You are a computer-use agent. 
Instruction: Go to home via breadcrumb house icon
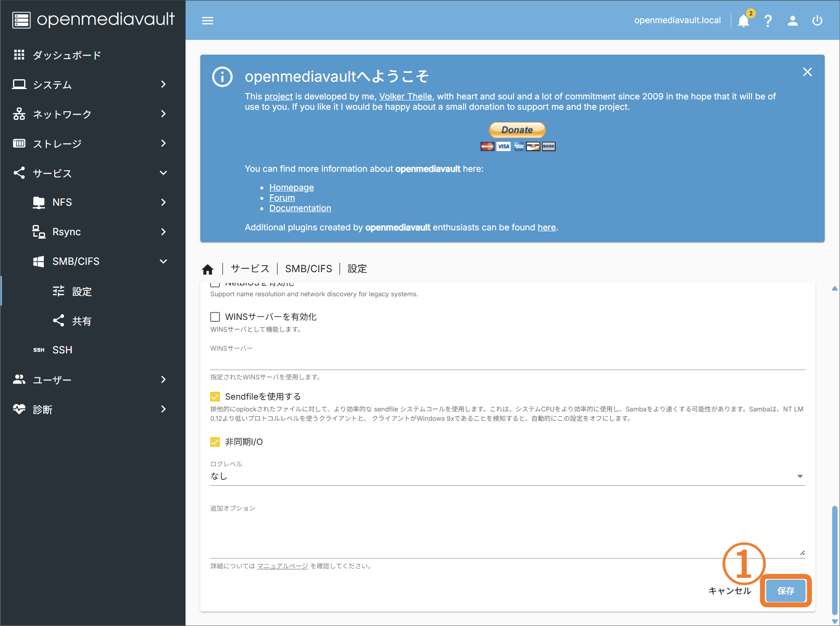coord(208,269)
